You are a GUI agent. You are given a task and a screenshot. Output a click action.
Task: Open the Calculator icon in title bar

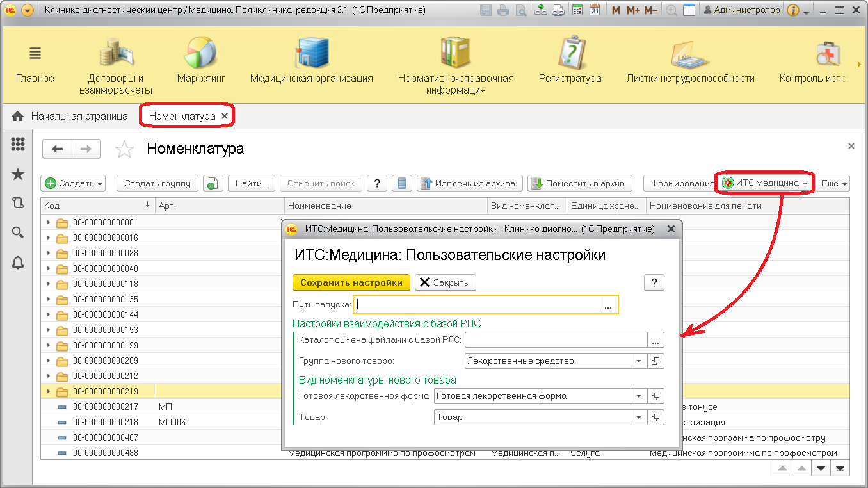click(x=577, y=10)
